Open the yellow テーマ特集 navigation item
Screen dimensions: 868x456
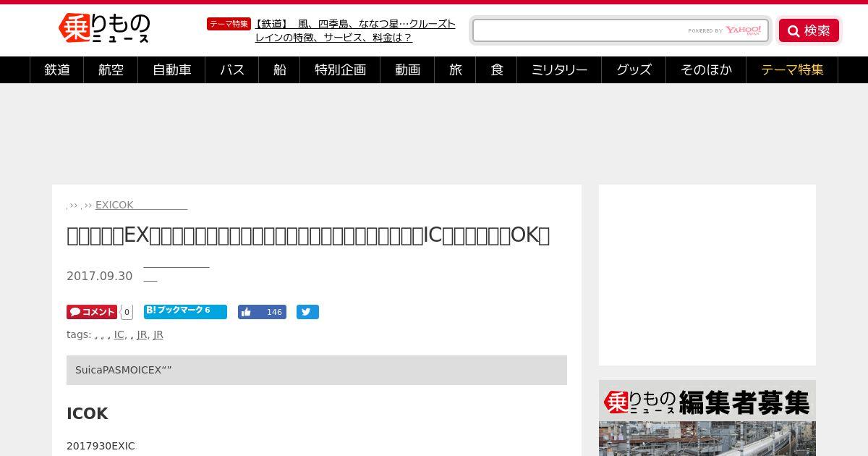pyautogui.click(x=792, y=69)
